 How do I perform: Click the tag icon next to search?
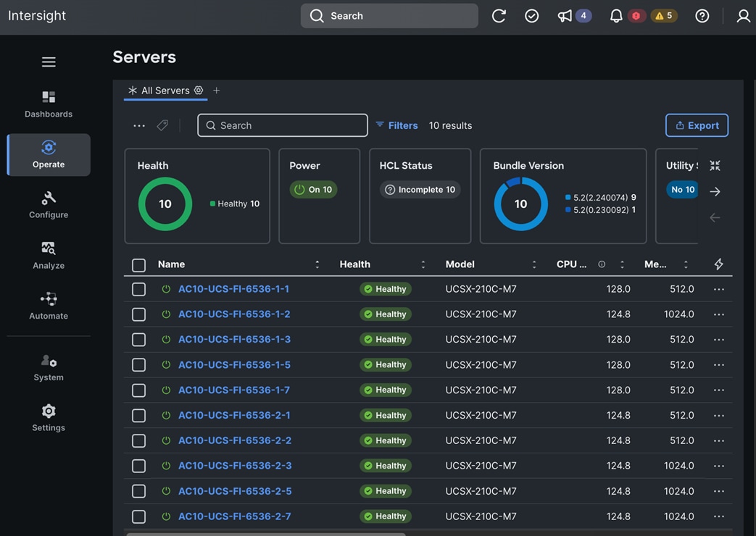162,125
